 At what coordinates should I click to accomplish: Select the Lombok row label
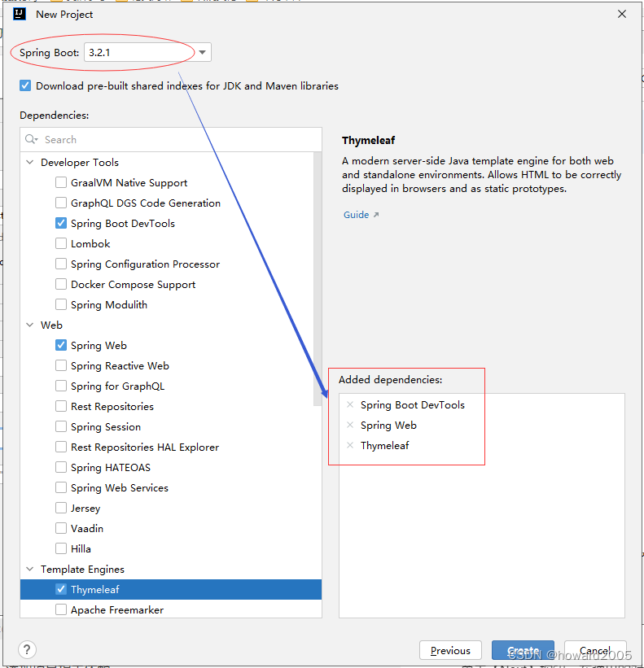tap(90, 243)
